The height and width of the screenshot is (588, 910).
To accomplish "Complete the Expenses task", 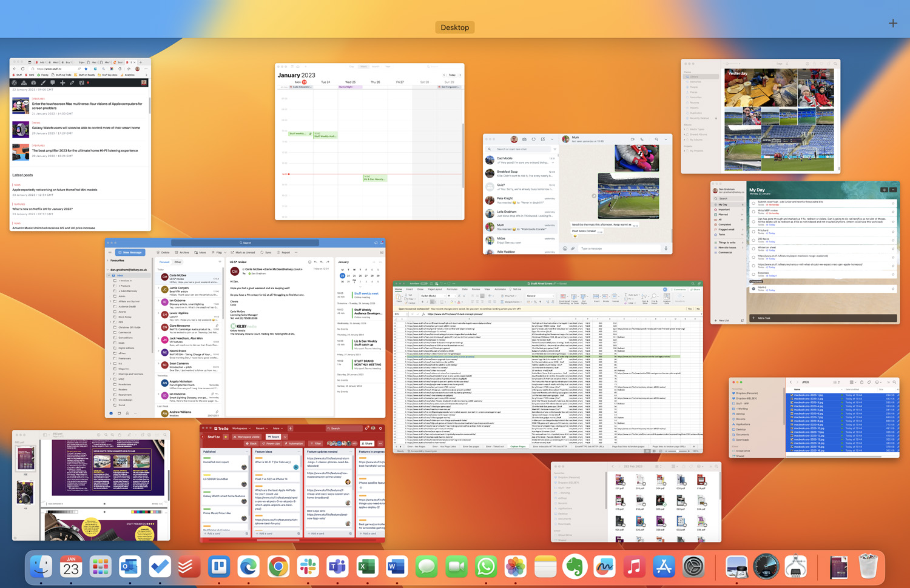I will 753,274.
